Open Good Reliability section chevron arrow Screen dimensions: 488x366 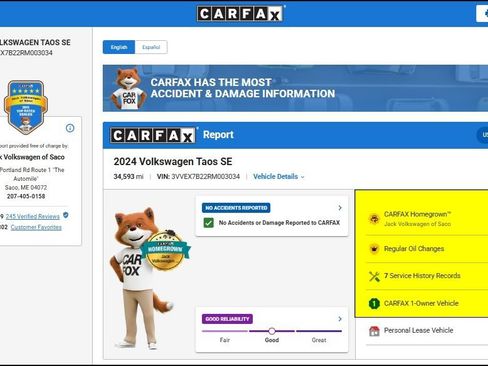point(340,319)
